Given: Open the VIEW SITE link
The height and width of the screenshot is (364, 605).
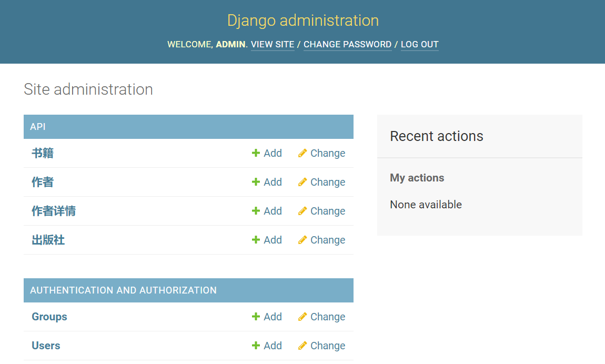Looking at the screenshot, I should (273, 44).
